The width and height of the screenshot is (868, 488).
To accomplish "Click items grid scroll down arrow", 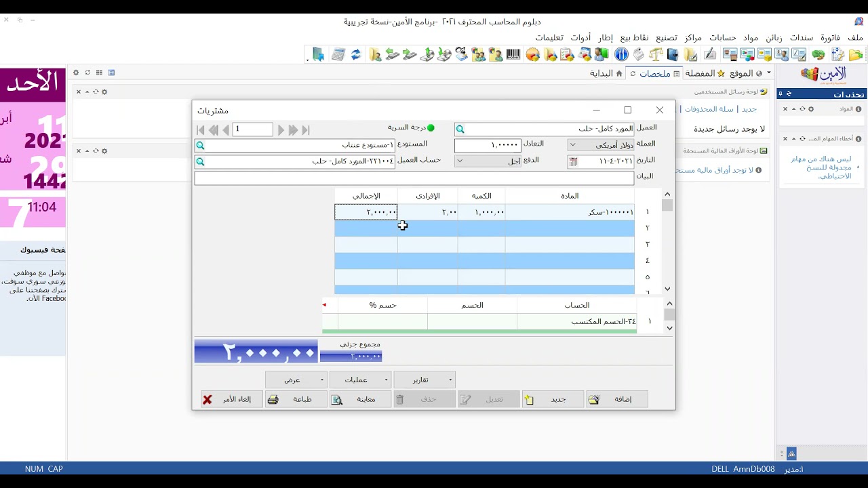I will click(x=668, y=289).
